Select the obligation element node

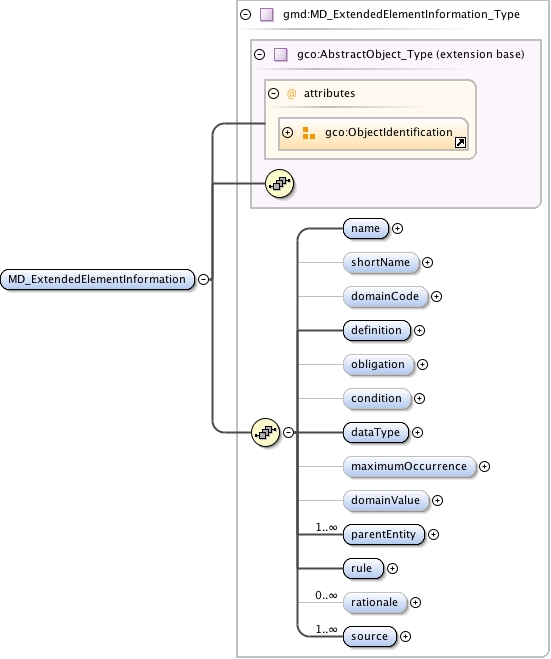pos(378,364)
